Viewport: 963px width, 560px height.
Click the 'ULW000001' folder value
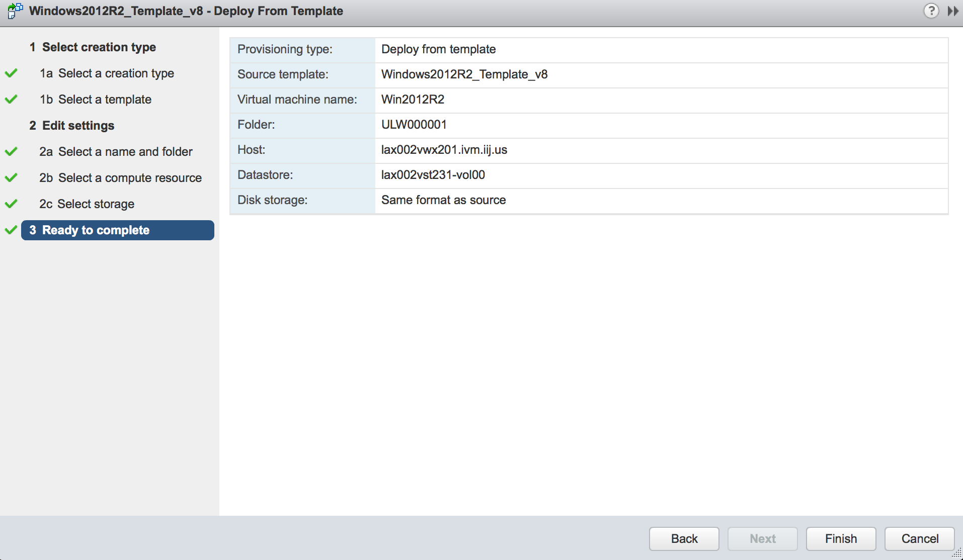[x=414, y=125]
